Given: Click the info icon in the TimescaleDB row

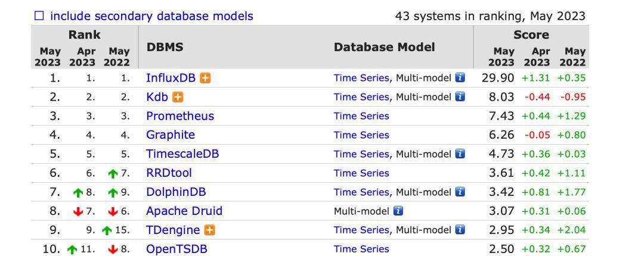Looking at the screenshot, I should [460, 154].
